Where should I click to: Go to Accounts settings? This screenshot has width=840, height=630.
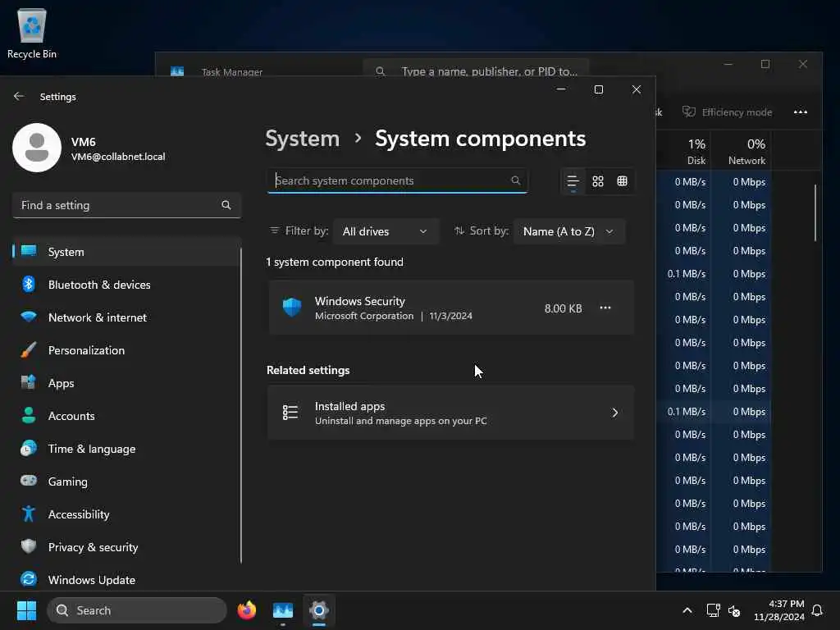(x=126, y=416)
